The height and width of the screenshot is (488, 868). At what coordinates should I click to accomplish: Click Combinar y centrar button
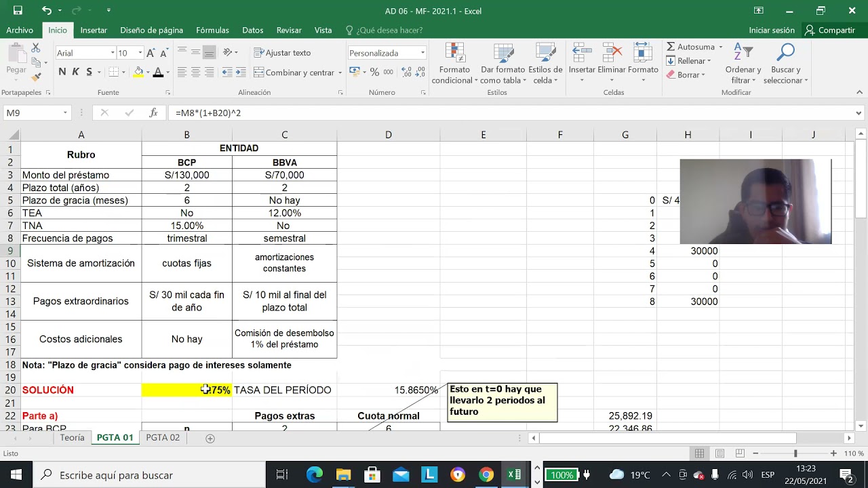[x=294, y=73]
